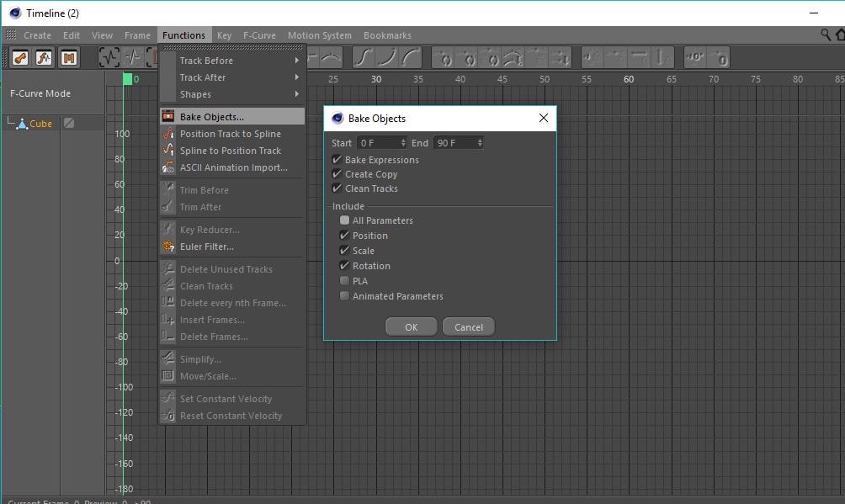Screen dimensions: 845x504
Task: Toggle the Rotation checkbox
Action: point(344,265)
